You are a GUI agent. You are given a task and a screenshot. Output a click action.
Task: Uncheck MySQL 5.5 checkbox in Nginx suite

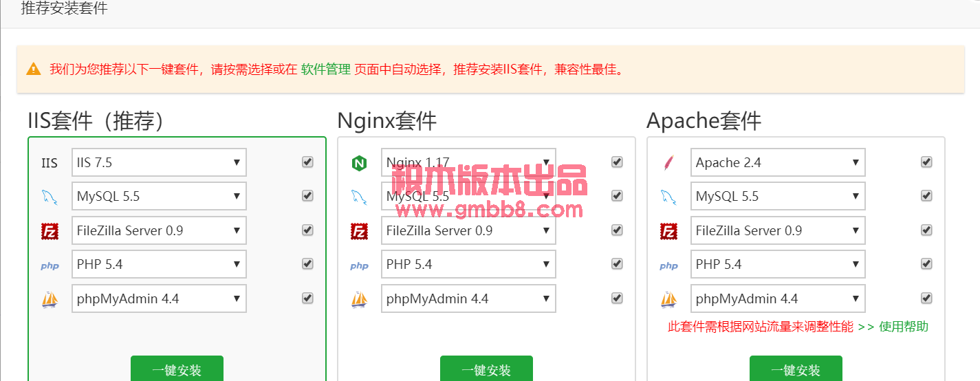pos(617,195)
